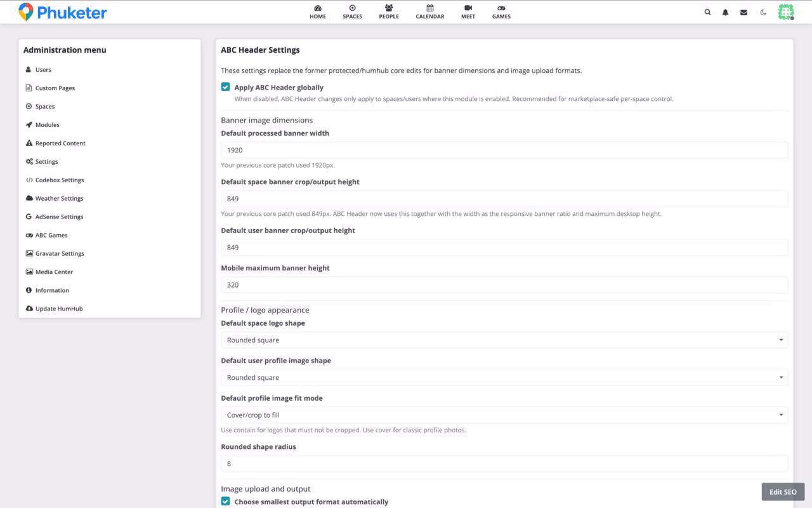Click the Information admin menu text
Image resolution: width=812 pixels, height=508 pixels.
52,290
